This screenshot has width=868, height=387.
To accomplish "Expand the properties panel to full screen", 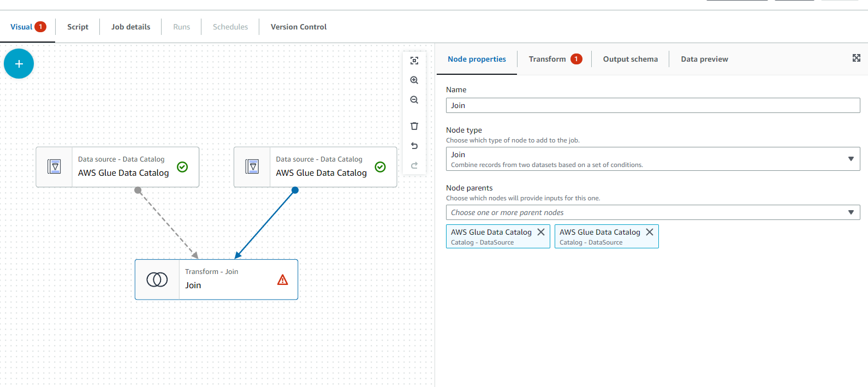I will (x=857, y=58).
